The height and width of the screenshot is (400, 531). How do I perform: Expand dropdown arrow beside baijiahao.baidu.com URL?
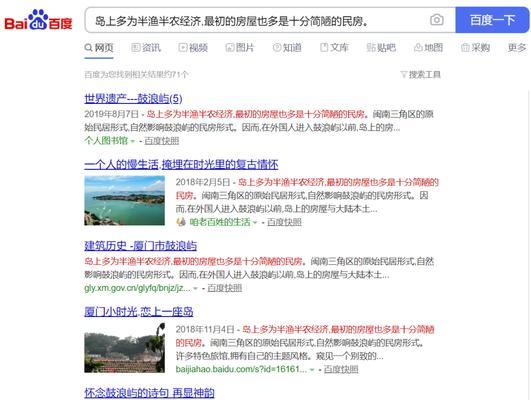(x=312, y=370)
